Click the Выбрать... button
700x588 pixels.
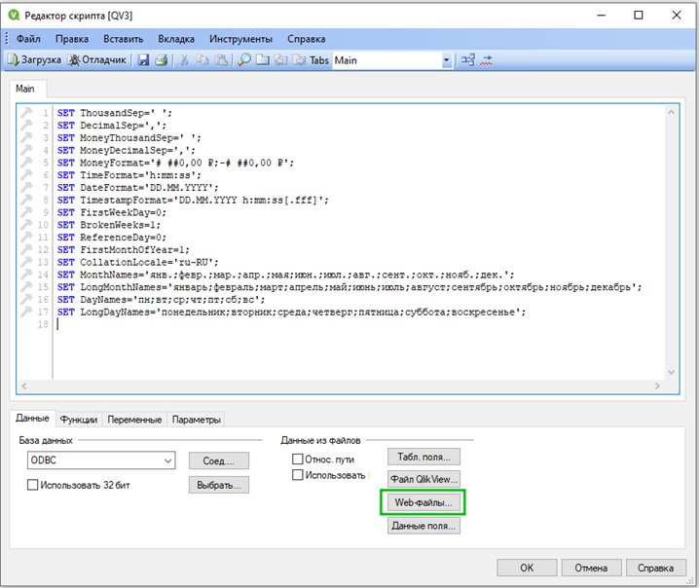tap(219, 485)
